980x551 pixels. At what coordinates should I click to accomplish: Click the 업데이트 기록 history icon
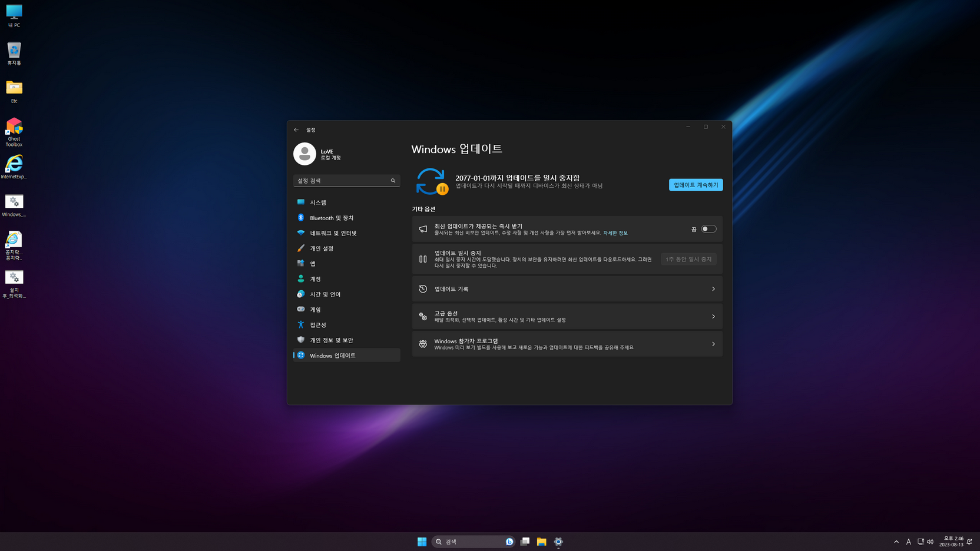423,289
